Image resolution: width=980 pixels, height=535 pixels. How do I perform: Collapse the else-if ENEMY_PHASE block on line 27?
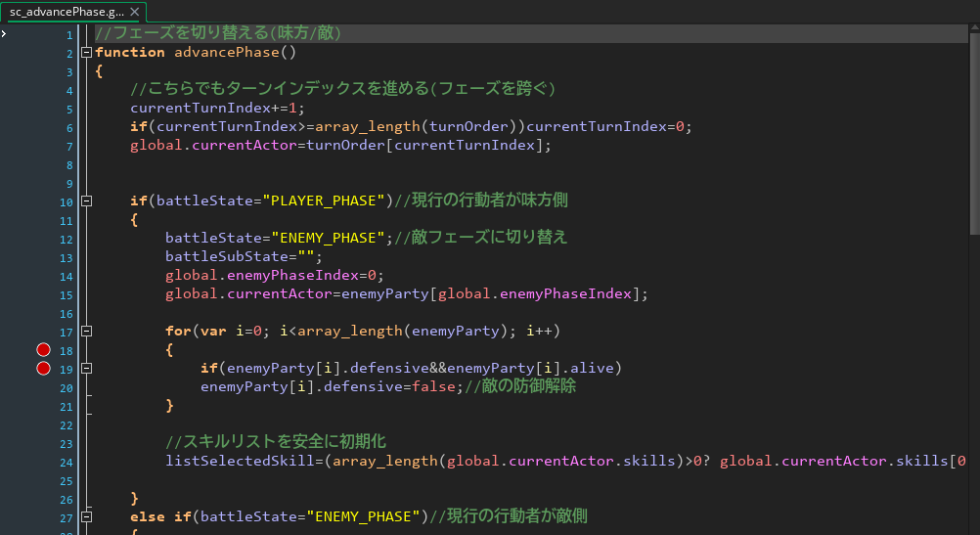[x=87, y=517]
